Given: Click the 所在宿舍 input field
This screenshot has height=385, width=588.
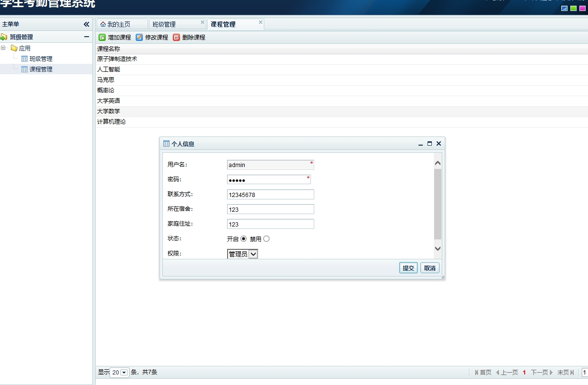Looking at the screenshot, I should click(270, 209).
